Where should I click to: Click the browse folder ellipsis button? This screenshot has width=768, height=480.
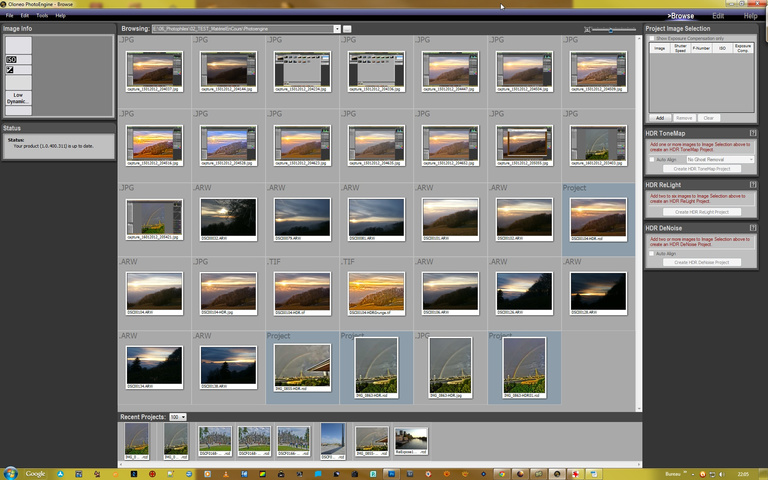pyautogui.click(x=347, y=30)
